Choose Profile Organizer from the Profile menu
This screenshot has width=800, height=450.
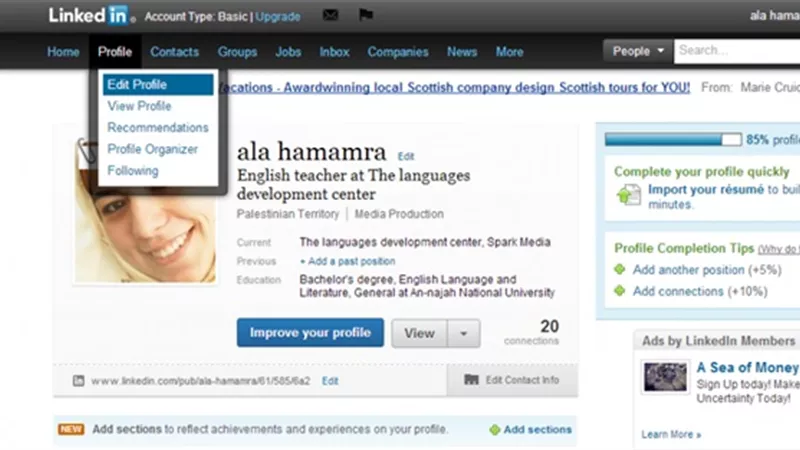[x=153, y=149]
